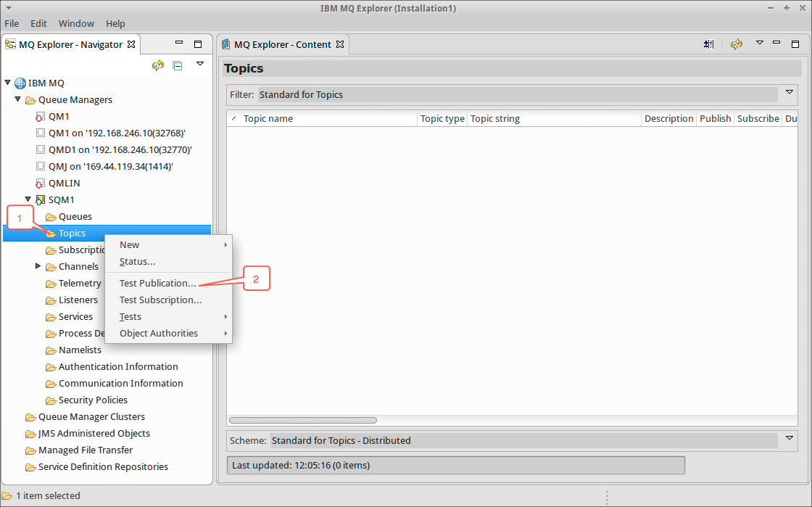Image resolution: width=812 pixels, height=507 pixels.
Task: Click the Navigator refresh icon
Action: point(158,65)
